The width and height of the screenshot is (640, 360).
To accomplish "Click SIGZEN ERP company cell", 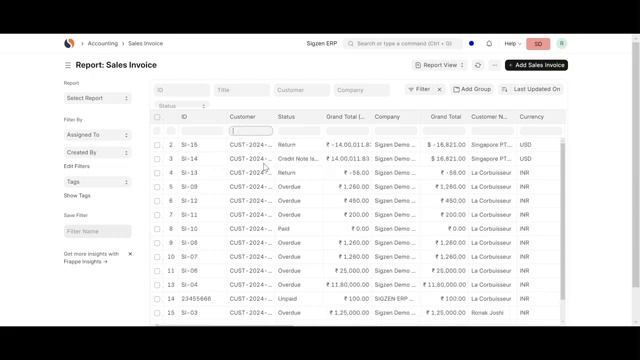I will (x=394, y=299).
